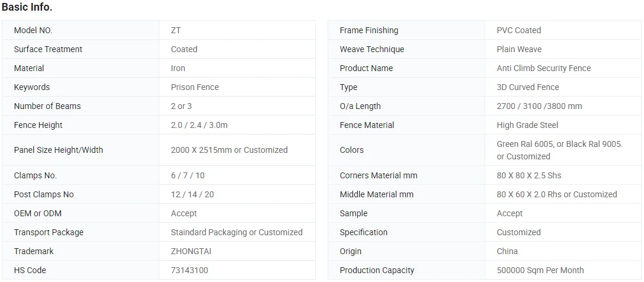Screen dimensions: 644x282
Task: Select the O/a Length 2700 / 3100 /3800 mm value
Action: 539,106
